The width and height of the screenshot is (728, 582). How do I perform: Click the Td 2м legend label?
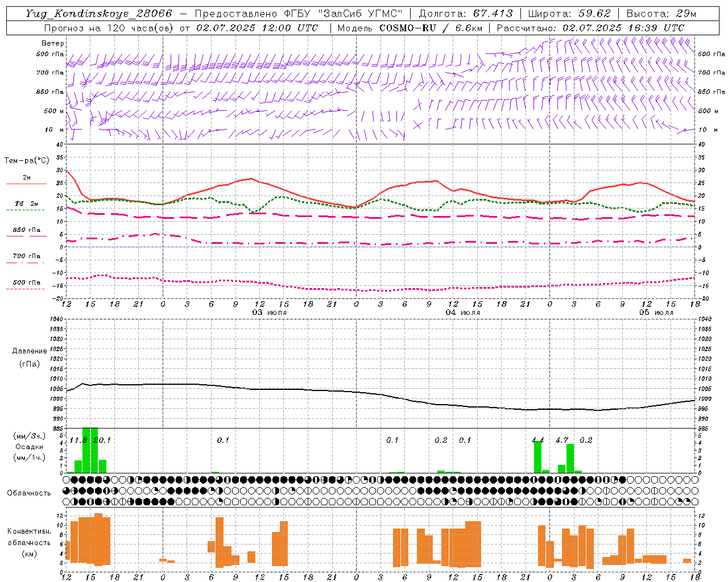point(27,203)
